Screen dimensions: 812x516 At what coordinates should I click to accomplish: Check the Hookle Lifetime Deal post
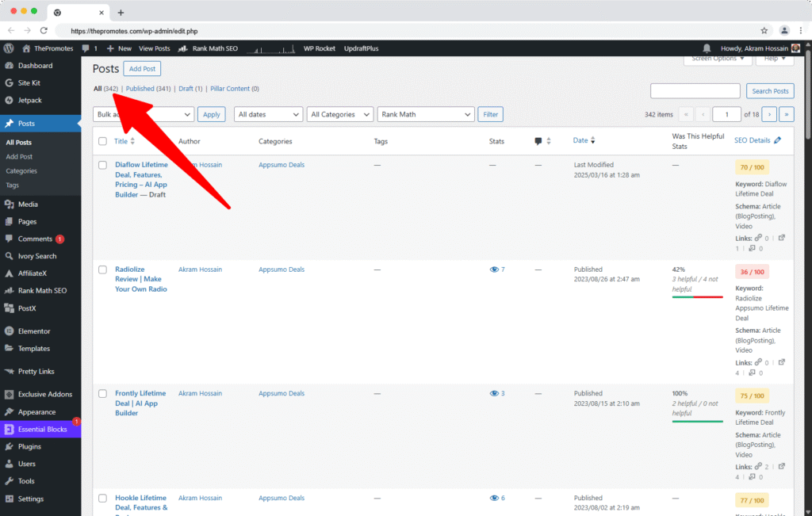click(102, 499)
